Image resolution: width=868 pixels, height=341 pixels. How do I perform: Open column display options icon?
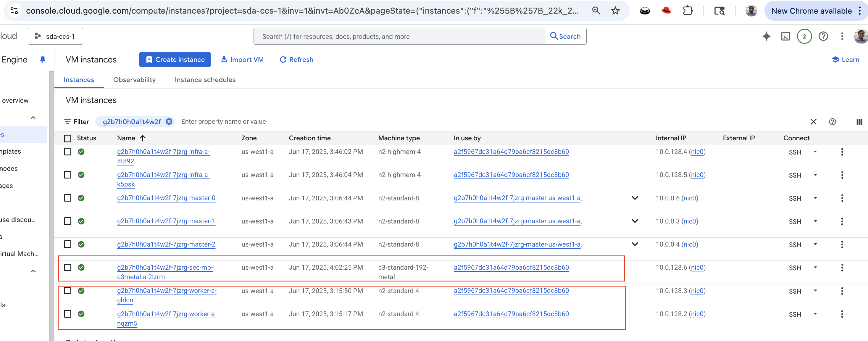(x=859, y=122)
